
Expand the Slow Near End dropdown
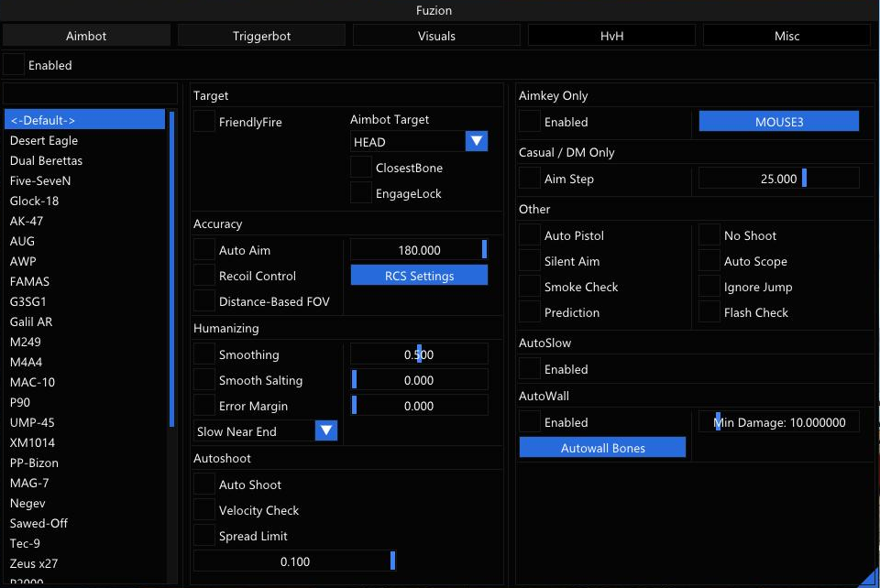[x=266, y=431]
